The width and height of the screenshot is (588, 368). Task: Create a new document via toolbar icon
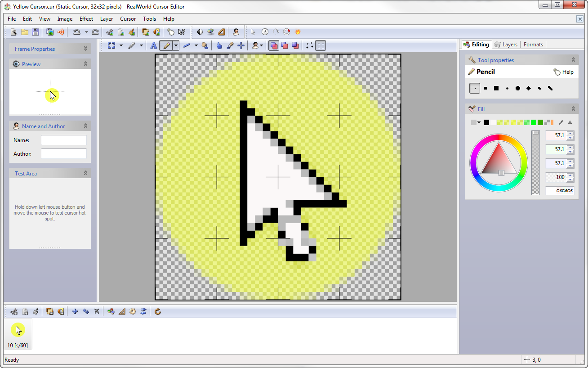14,32
